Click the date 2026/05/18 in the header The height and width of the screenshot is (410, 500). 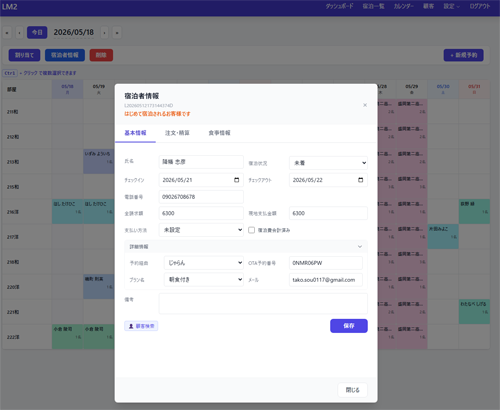74,32
